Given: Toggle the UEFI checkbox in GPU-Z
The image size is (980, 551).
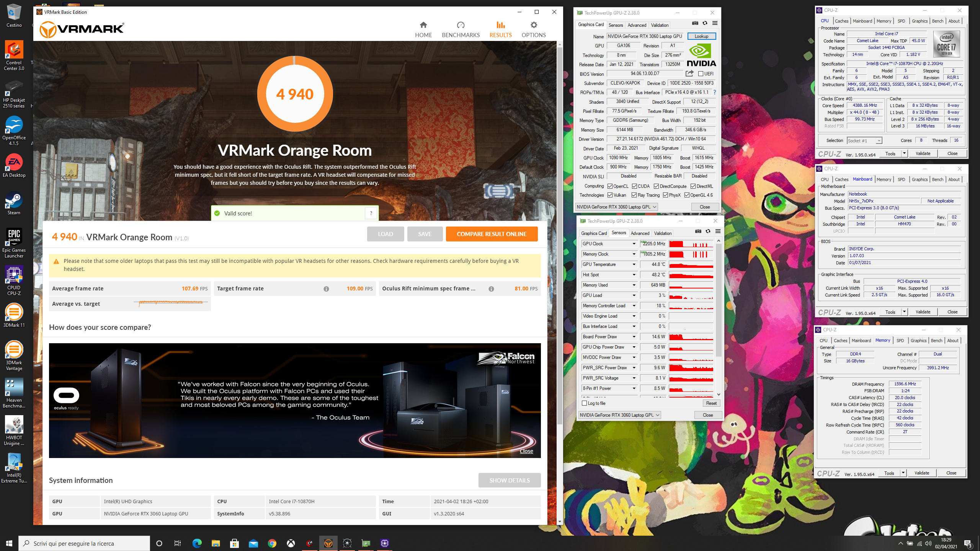Looking at the screenshot, I should click(701, 74).
